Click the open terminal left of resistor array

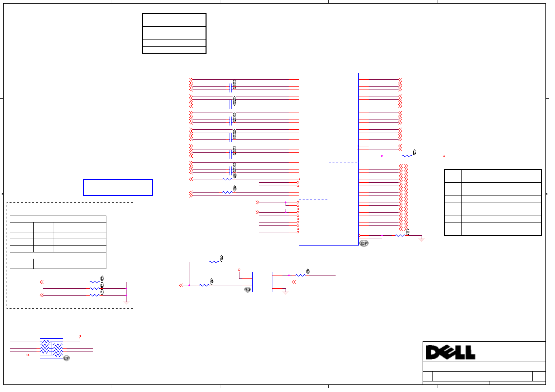point(28,355)
